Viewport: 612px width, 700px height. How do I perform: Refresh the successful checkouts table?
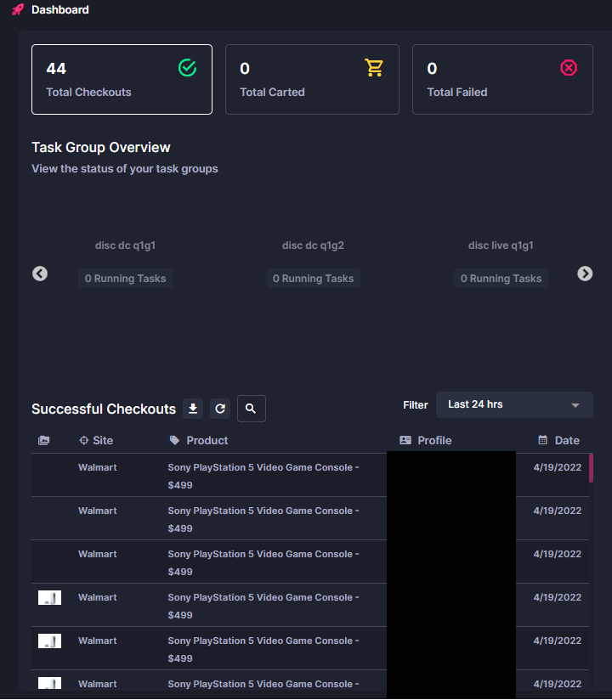[x=220, y=409]
